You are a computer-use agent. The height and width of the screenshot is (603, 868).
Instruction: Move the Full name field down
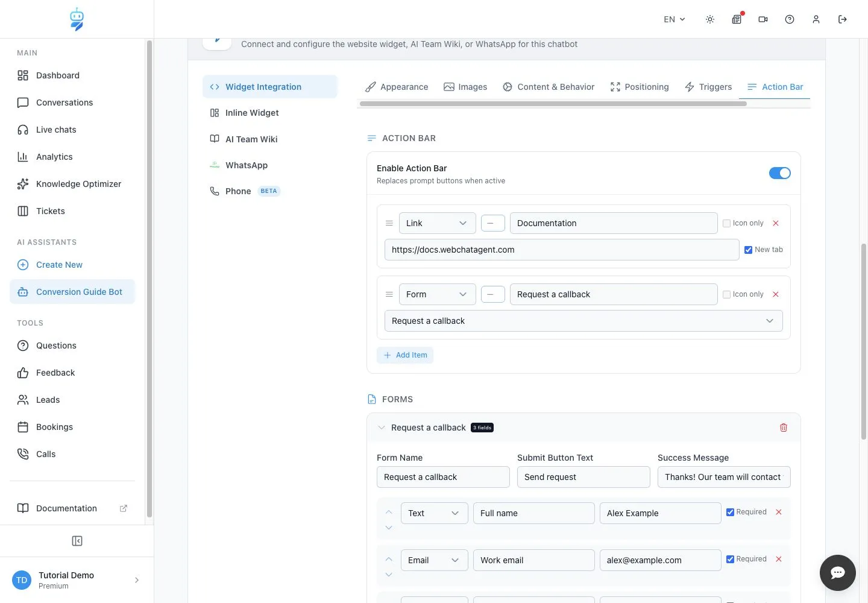click(389, 528)
